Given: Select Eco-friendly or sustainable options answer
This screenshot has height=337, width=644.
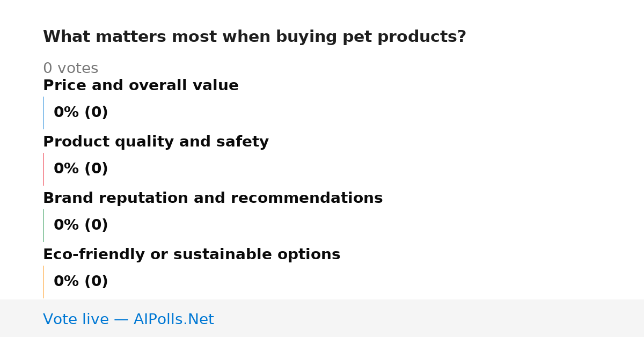Looking at the screenshot, I should tap(192, 254).
